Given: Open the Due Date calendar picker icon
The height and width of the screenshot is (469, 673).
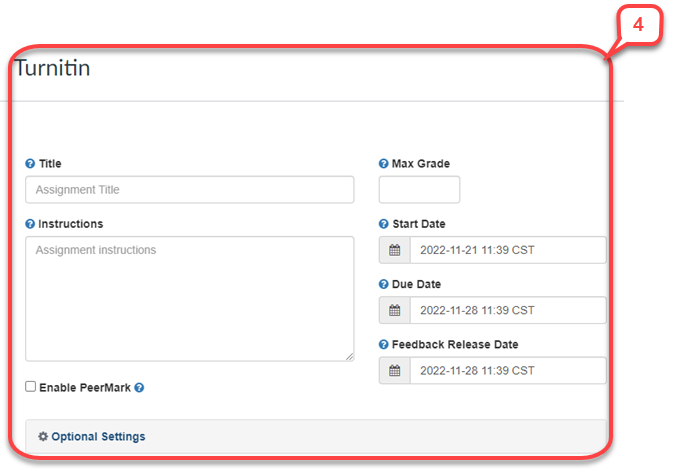Looking at the screenshot, I should (x=395, y=310).
